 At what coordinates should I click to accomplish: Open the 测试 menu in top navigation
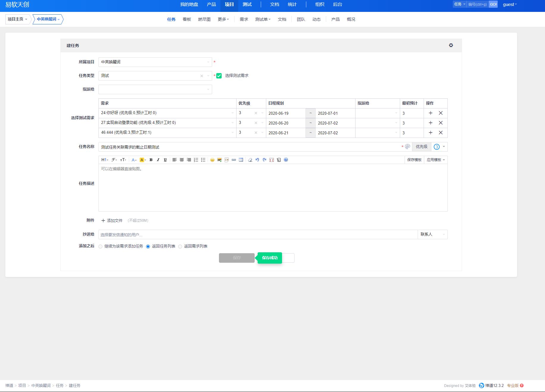[247, 4]
